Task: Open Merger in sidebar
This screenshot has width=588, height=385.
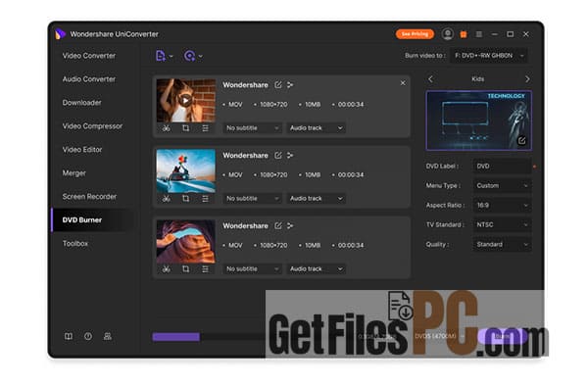Action: (x=73, y=173)
